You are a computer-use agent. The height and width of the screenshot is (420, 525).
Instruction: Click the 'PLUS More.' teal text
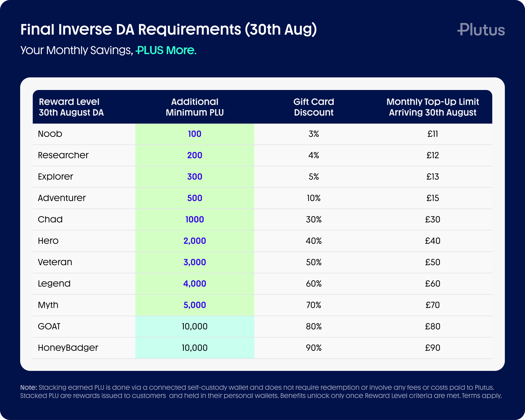pyautogui.click(x=166, y=50)
